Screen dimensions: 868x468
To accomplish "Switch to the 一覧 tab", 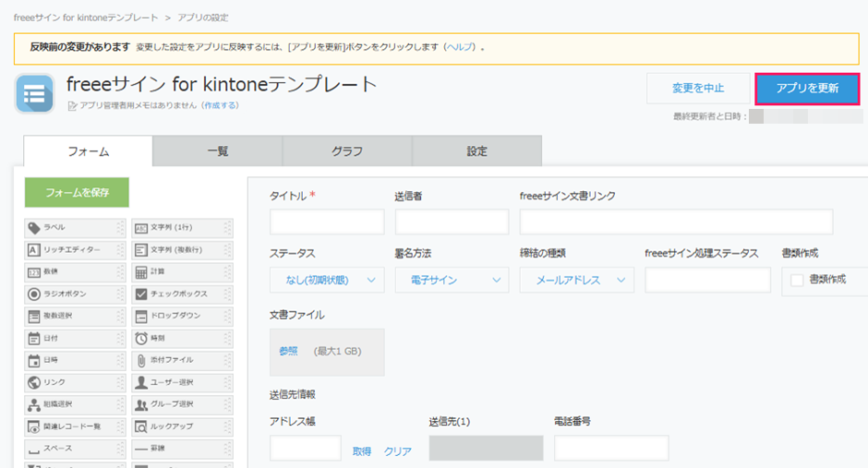I will pos(218,151).
